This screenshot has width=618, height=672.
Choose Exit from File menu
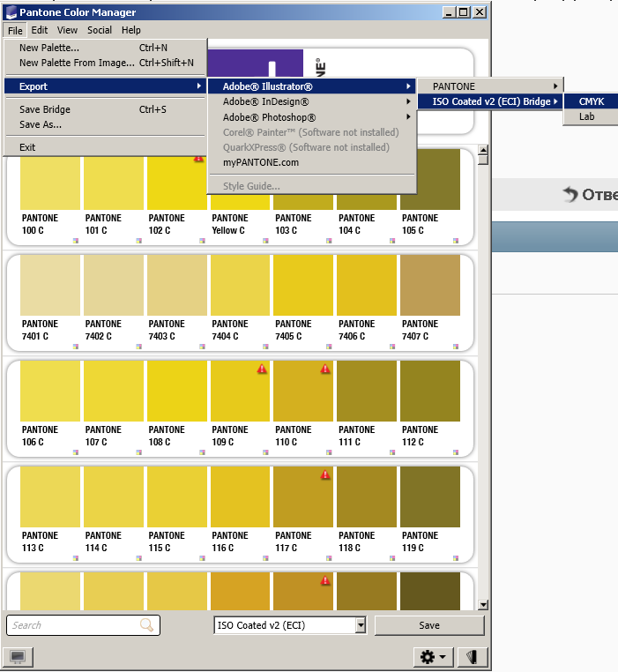105,147
